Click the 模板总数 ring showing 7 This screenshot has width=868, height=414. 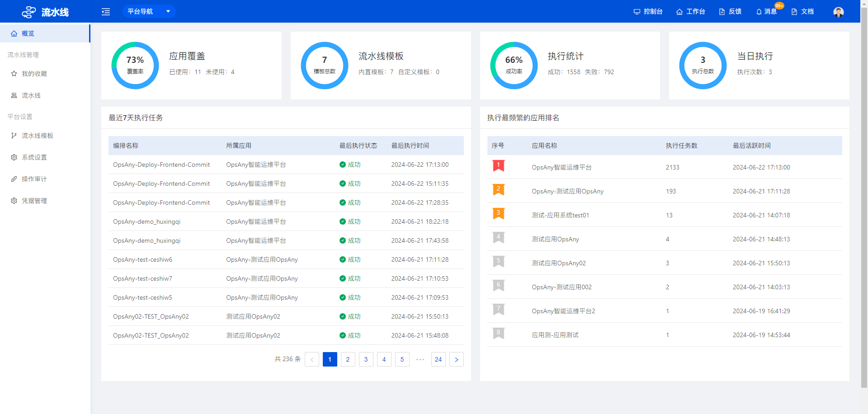click(x=325, y=66)
